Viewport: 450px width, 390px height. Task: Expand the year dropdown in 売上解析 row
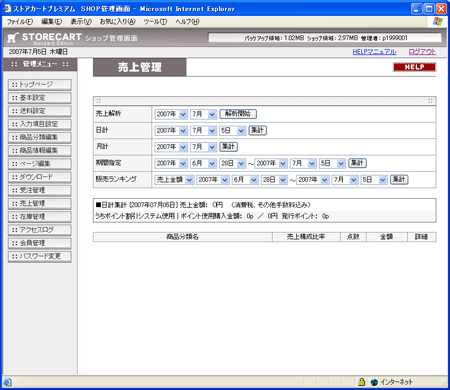point(171,114)
